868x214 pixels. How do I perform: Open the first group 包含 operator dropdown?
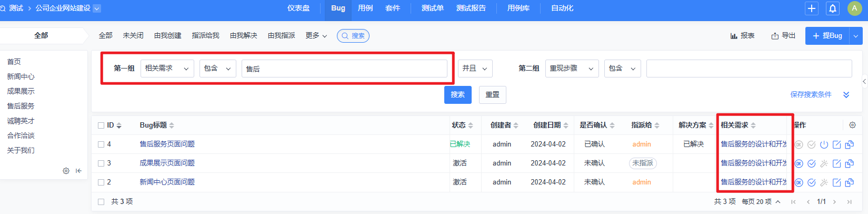(x=218, y=69)
